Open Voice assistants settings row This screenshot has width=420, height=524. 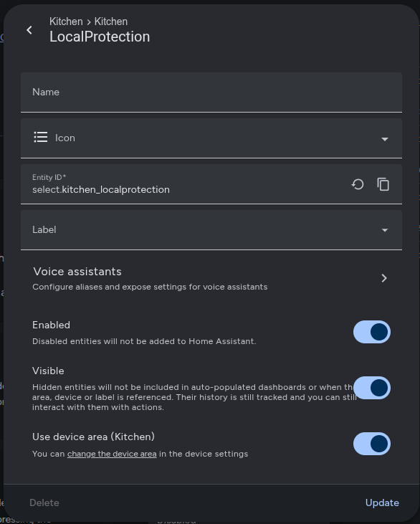[x=211, y=278]
